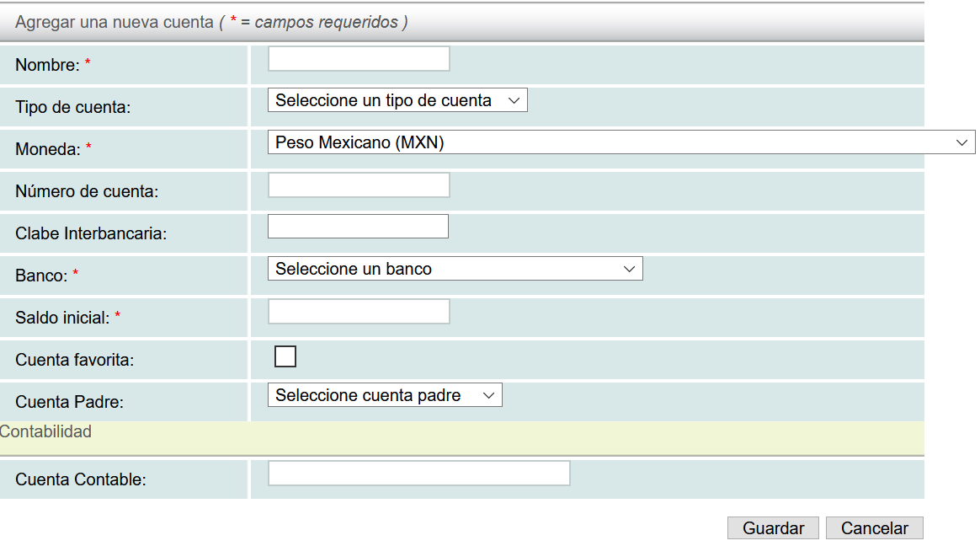
Task: Focus the Número de cuenta input box
Action: pos(359,185)
